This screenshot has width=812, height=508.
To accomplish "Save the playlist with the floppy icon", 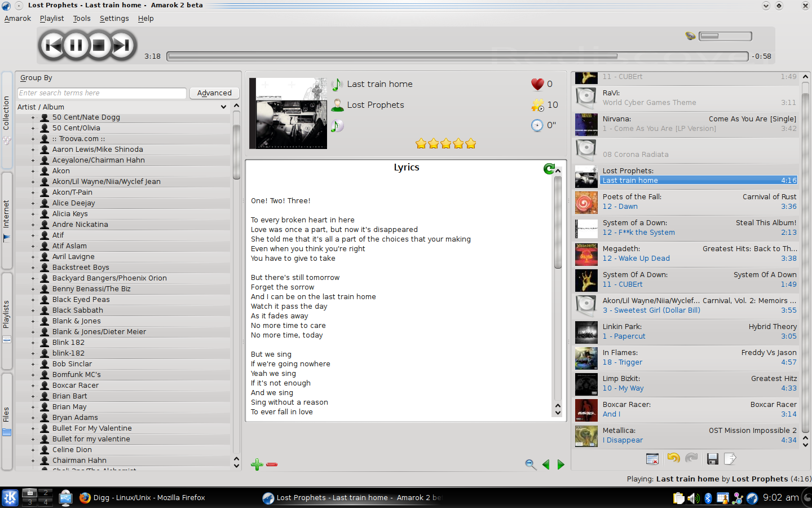I will click(713, 459).
